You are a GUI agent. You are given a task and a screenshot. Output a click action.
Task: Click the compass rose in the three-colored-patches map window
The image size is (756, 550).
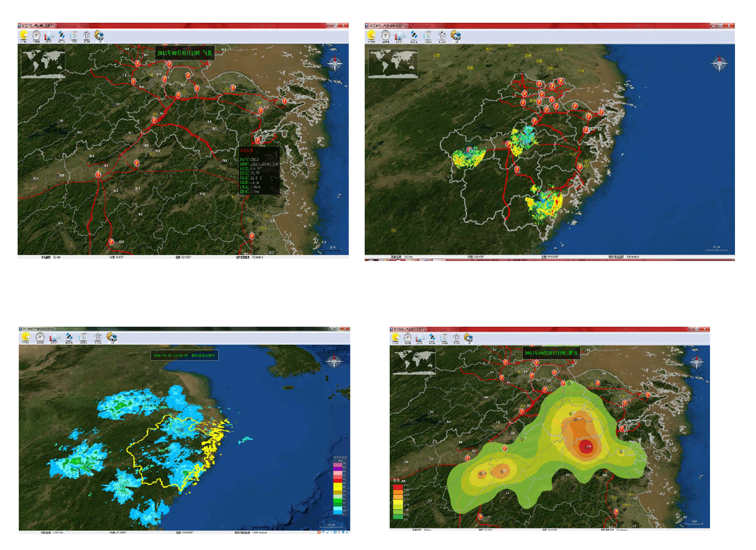point(720,63)
